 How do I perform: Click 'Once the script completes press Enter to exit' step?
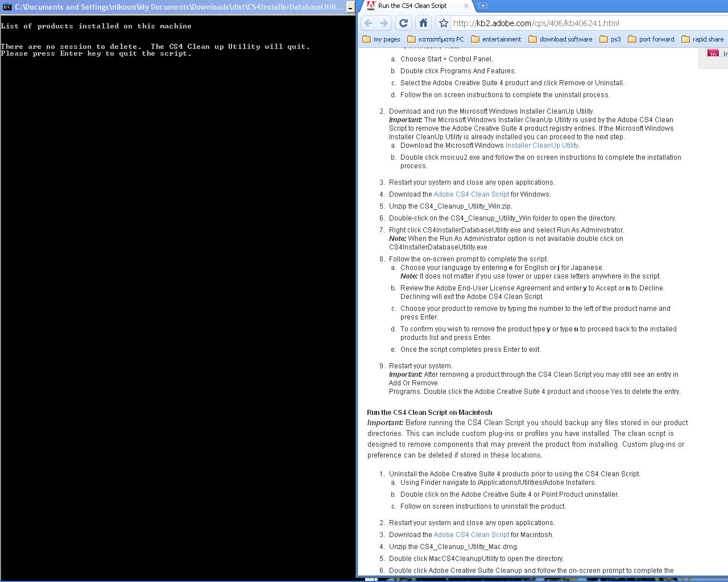pyautogui.click(x=470, y=350)
